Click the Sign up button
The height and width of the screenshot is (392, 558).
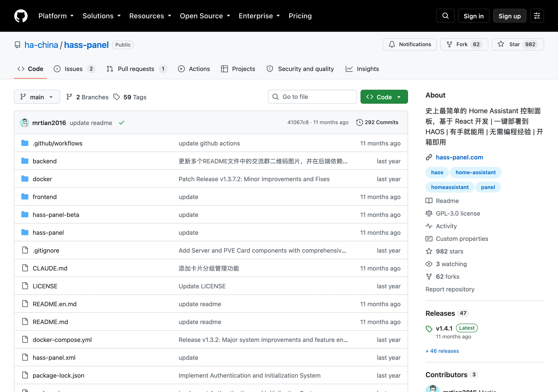click(x=510, y=16)
